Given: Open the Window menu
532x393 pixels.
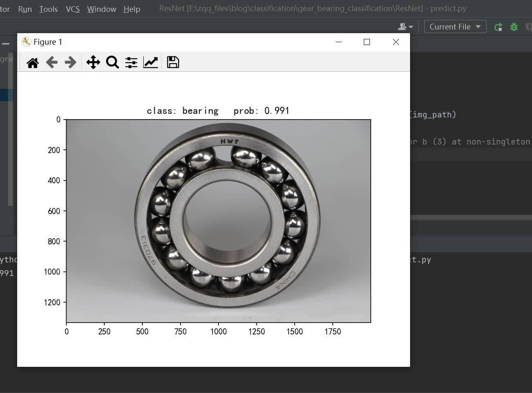Looking at the screenshot, I should point(101,9).
